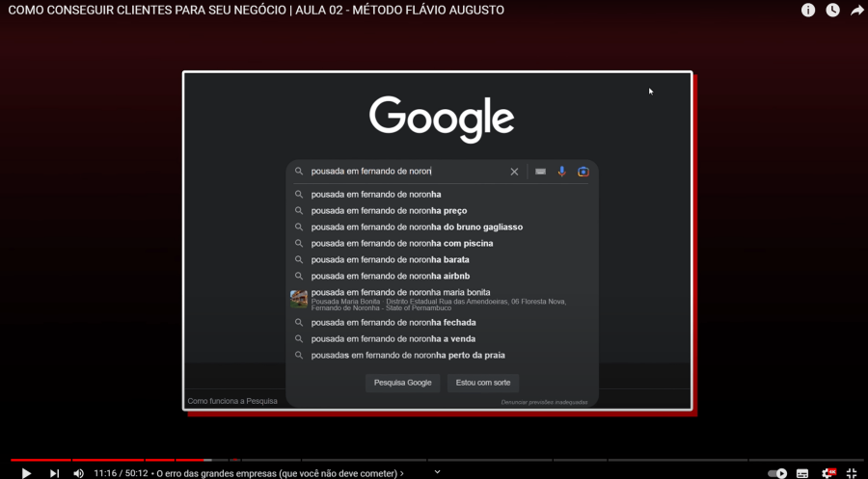Click the video title text at top
The image size is (868, 479).
(256, 10)
